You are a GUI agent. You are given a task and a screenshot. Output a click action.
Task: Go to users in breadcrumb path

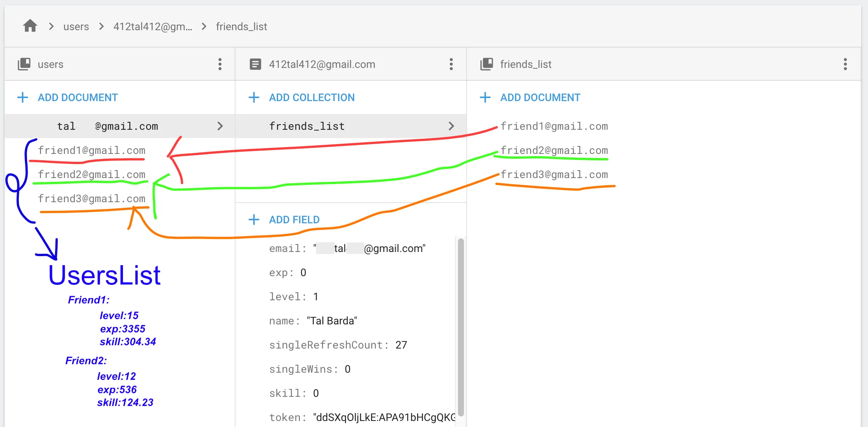click(x=76, y=26)
